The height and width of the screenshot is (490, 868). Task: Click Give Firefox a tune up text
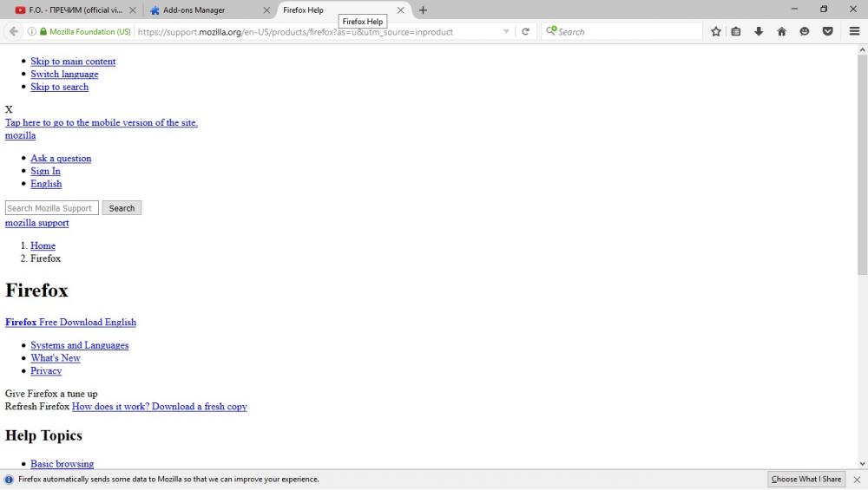coord(51,394)
